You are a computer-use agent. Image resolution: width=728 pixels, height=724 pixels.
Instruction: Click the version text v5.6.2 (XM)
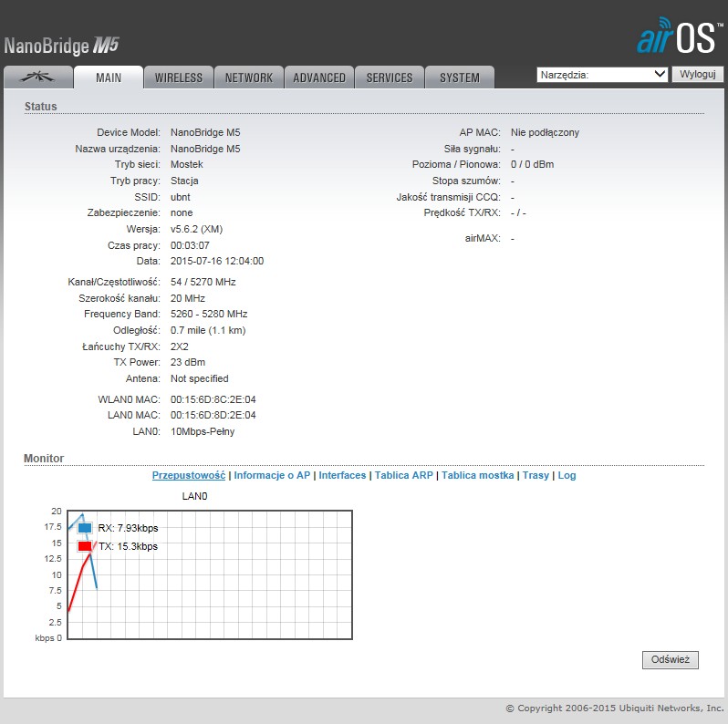point(196,229)
